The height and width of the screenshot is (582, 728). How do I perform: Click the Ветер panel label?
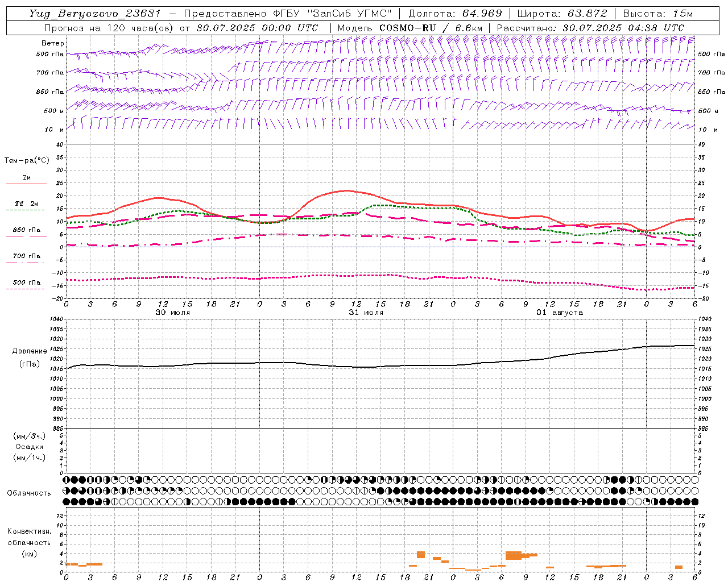(52, 43)
